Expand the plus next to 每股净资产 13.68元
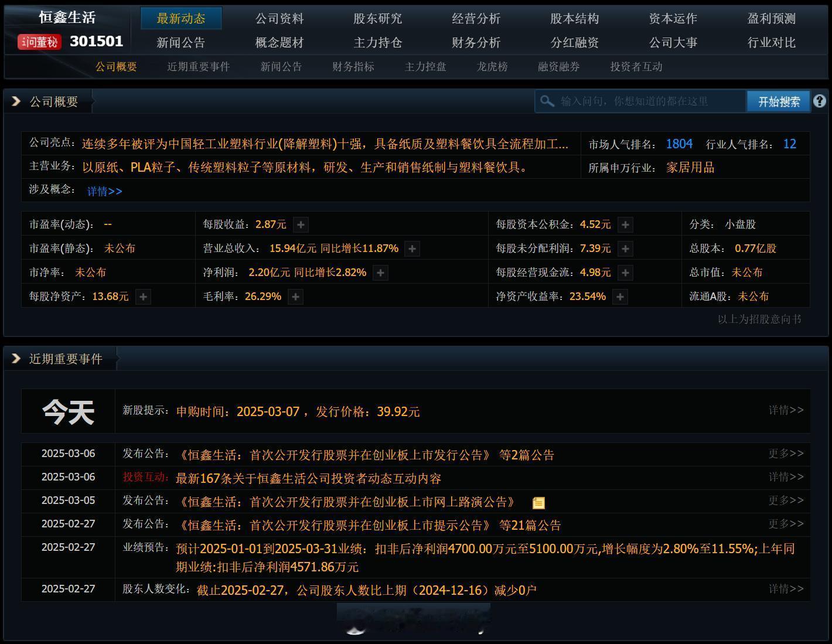The width and height of the screenshot is (832, 644). (x=143, y=297)
